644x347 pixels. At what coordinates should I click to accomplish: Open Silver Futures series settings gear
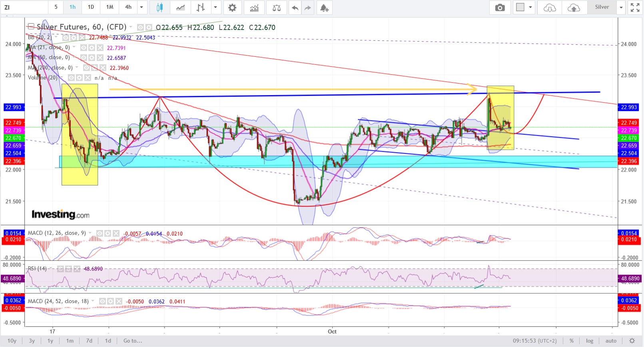coord(149,27)
